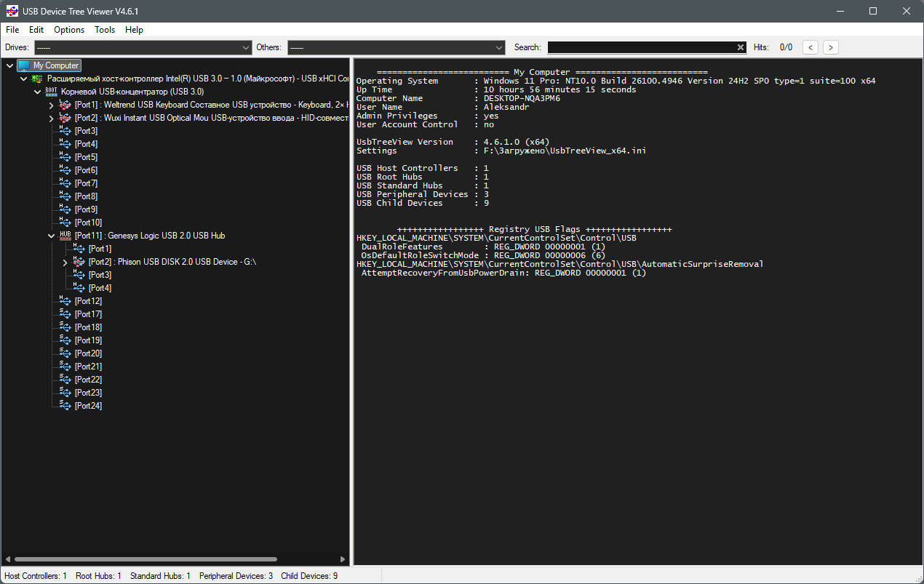Click the Standard Hubs: 1 status bar entry
924x584 pixels.
[160, 576]
